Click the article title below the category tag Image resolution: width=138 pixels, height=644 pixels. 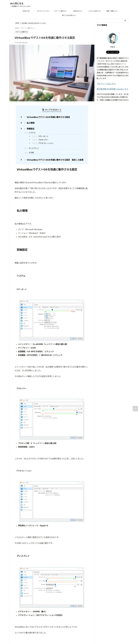[45, 38]
